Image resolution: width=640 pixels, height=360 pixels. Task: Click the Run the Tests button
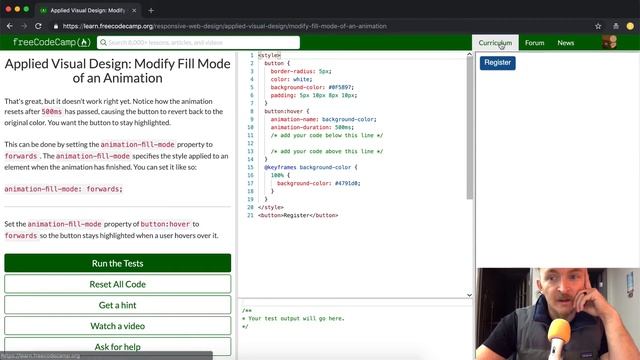click(118, 263)
